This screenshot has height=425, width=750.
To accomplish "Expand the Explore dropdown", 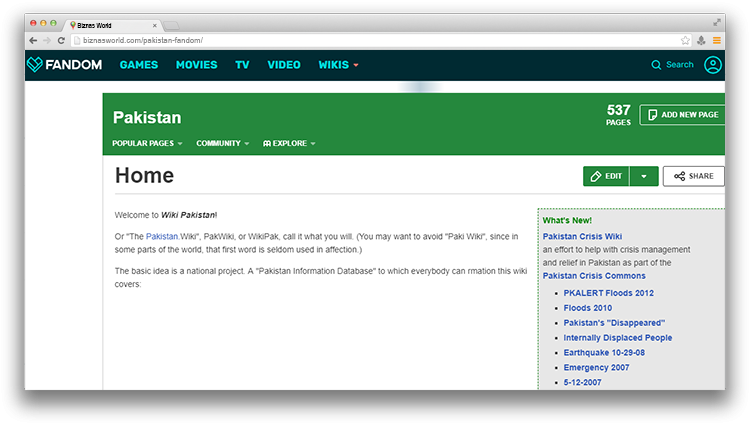I will tap(289, 144).
